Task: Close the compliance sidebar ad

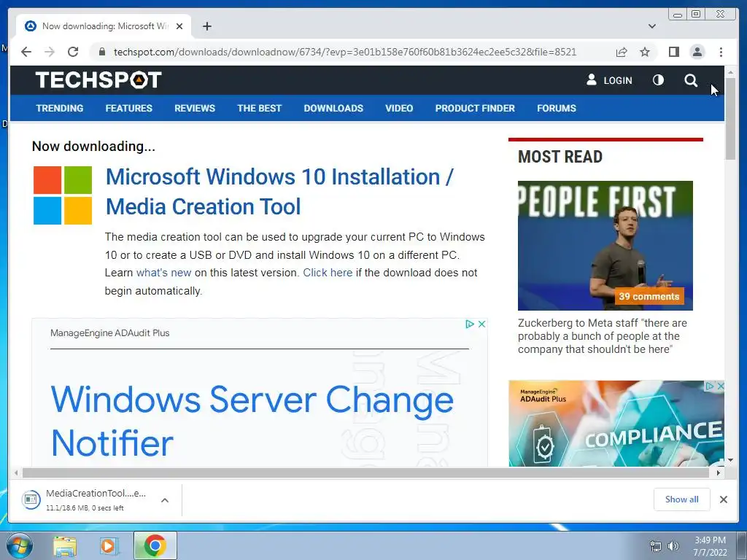Action: (x=720, y=386)
